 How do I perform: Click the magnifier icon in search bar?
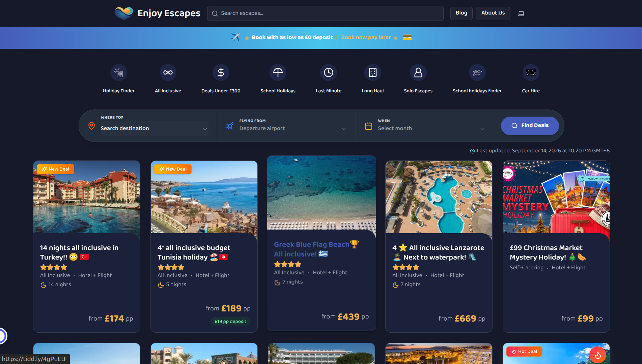[x=215, y=13]
